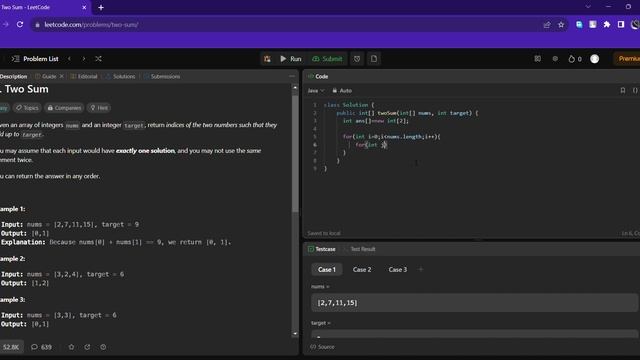Click code line 6 with inner for loop
640x360 pixels.
pos(371,144)
